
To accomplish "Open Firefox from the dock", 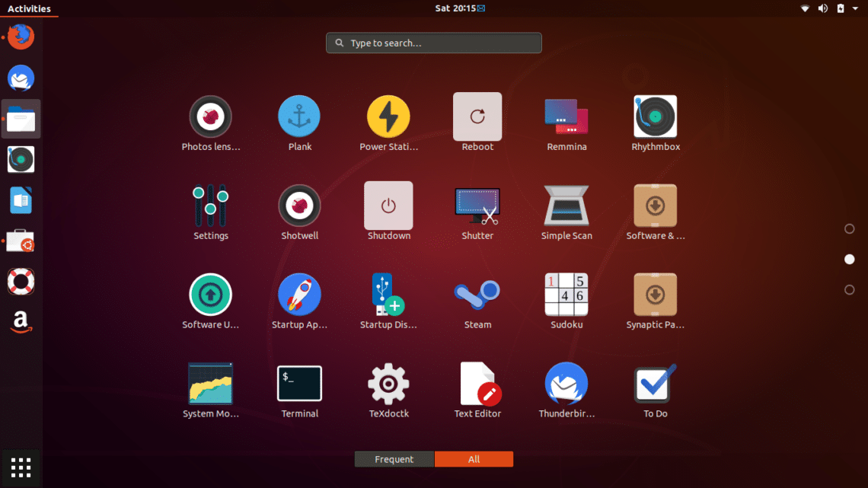I will [21, 36].
